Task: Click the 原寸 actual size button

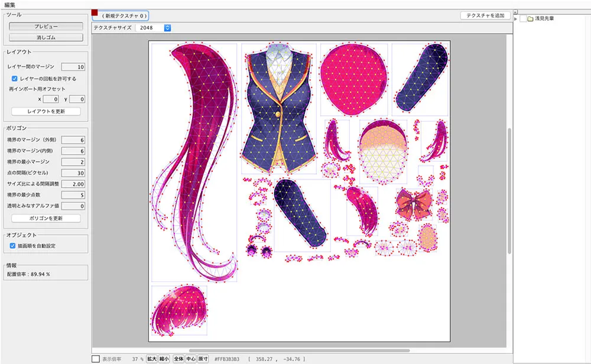Action: [x=203, y=359]
